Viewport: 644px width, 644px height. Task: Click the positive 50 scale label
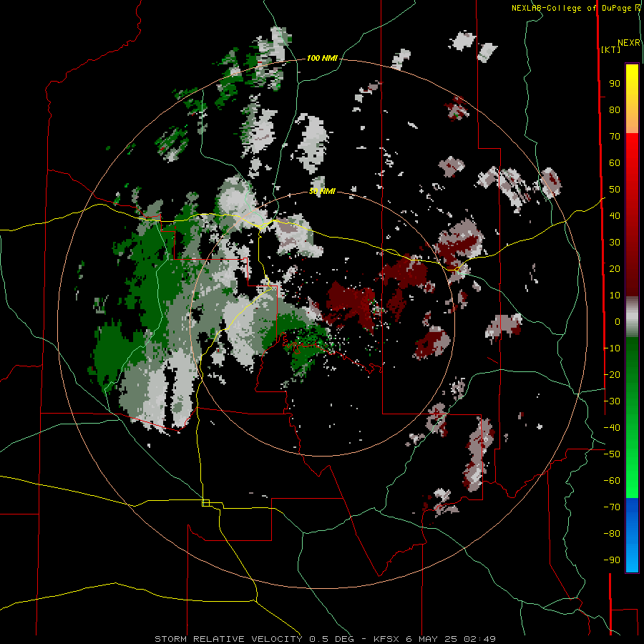615,190
